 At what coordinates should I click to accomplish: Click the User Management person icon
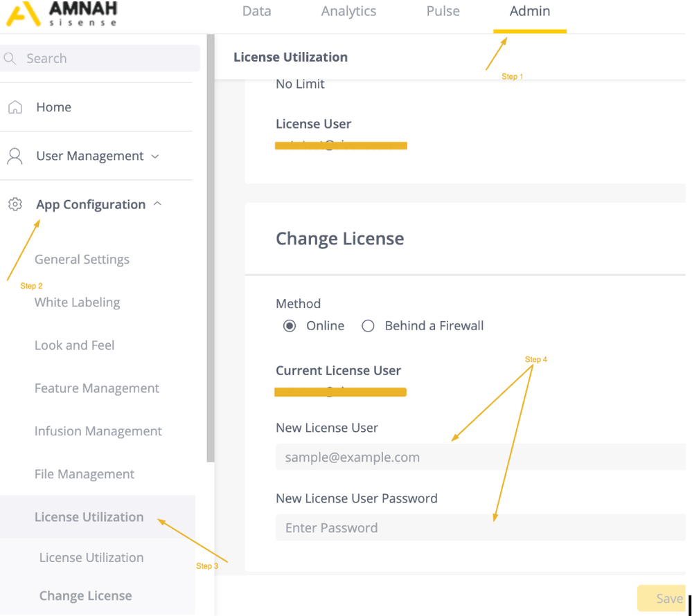point(15,156)
